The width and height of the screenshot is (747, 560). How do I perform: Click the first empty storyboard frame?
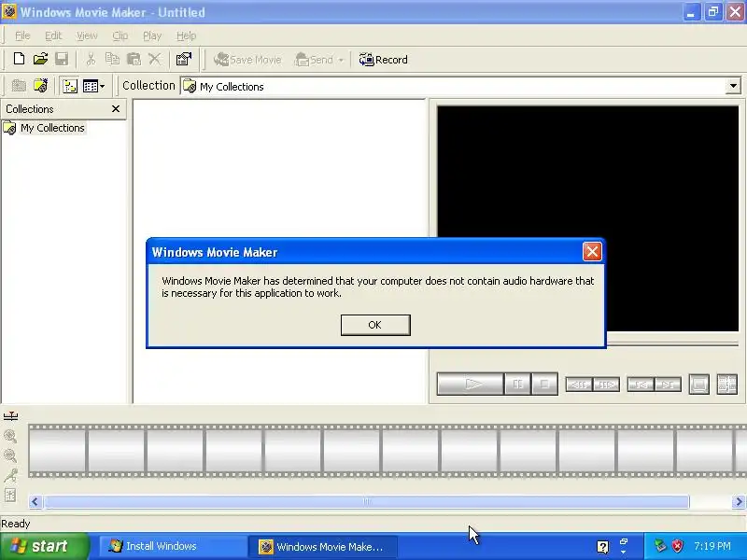[57, 451]
